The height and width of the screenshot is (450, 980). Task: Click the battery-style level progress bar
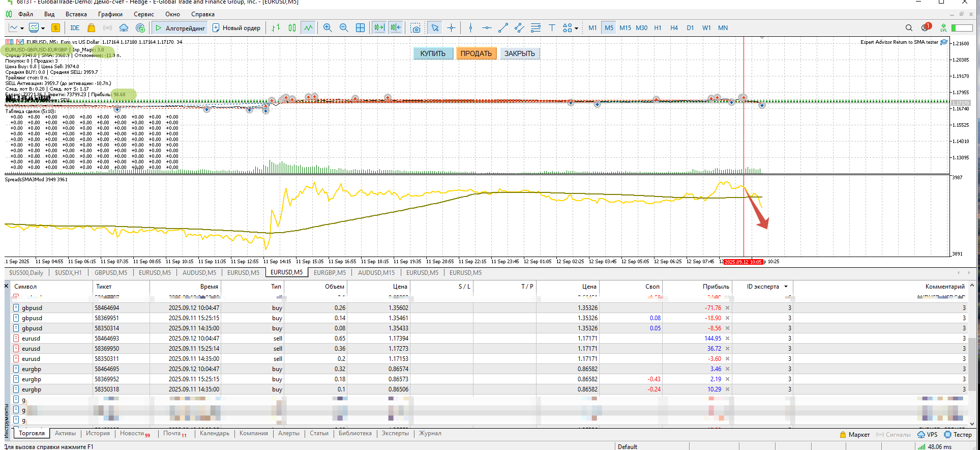(962, 28)
